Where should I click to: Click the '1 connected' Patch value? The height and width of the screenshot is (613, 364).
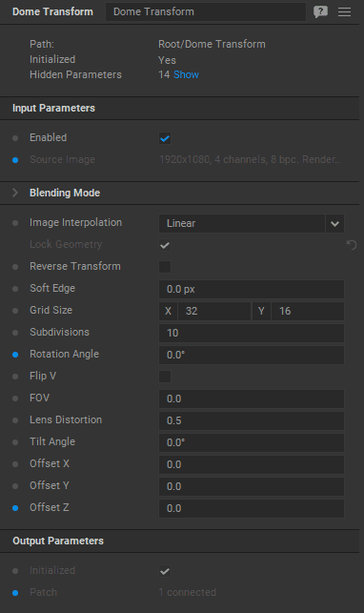pos(188,593)
